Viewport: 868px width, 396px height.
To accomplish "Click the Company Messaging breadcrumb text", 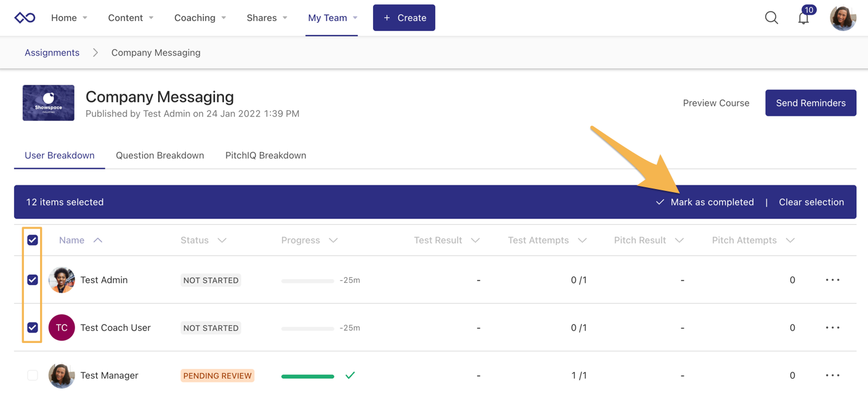I will click(x=156, y=52).
